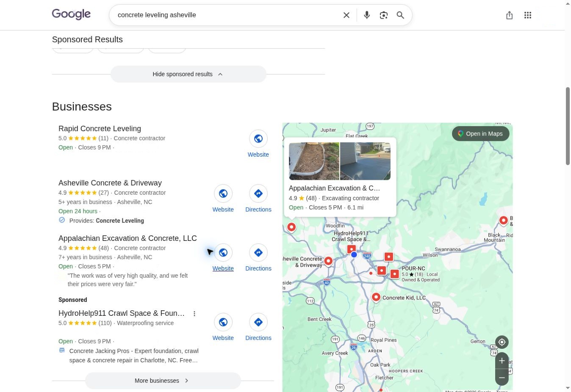Open the Google apps grid
The image size is (571, 392).
528,15
